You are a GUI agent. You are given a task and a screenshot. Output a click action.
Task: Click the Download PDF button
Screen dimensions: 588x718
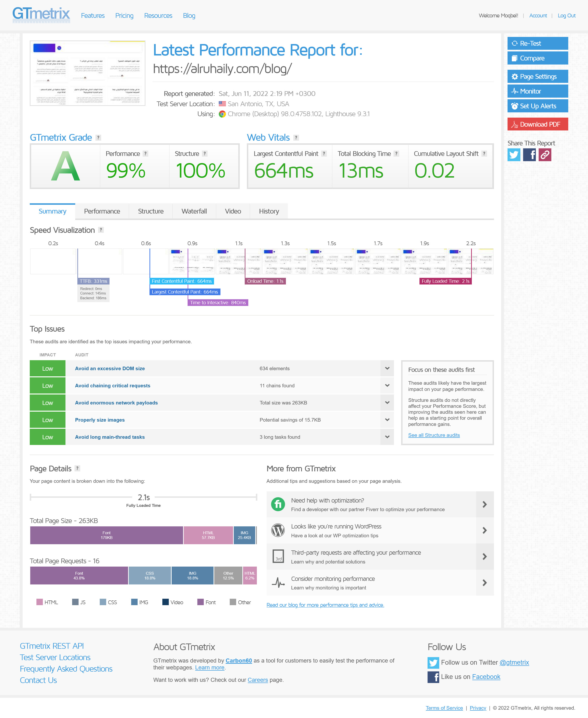(537, 124)
